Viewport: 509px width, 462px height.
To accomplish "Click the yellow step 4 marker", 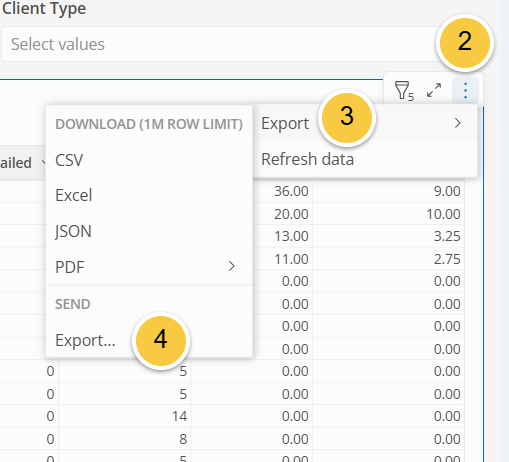I will (161, 341).
